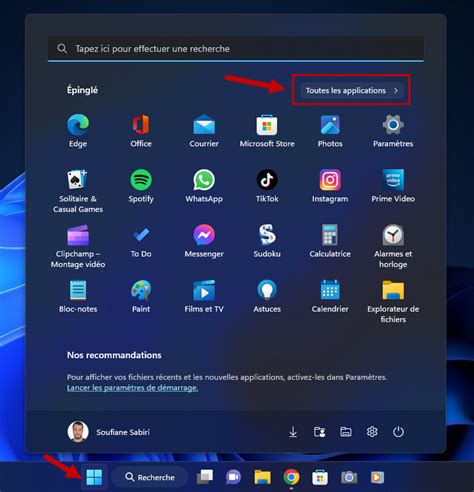This screenshot has width=474, height=492.
Task: Open the Downloads folder shortcut icon
Action: 293,432
